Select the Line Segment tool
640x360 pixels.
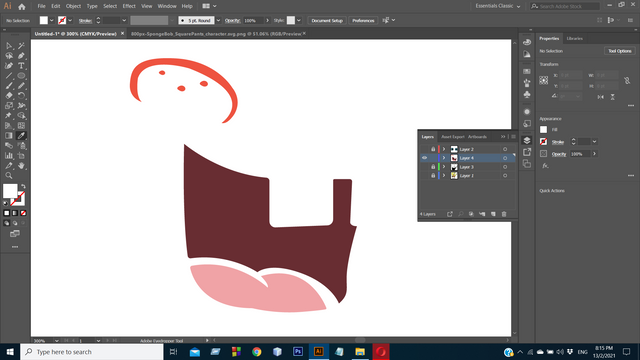coord(9,76)
